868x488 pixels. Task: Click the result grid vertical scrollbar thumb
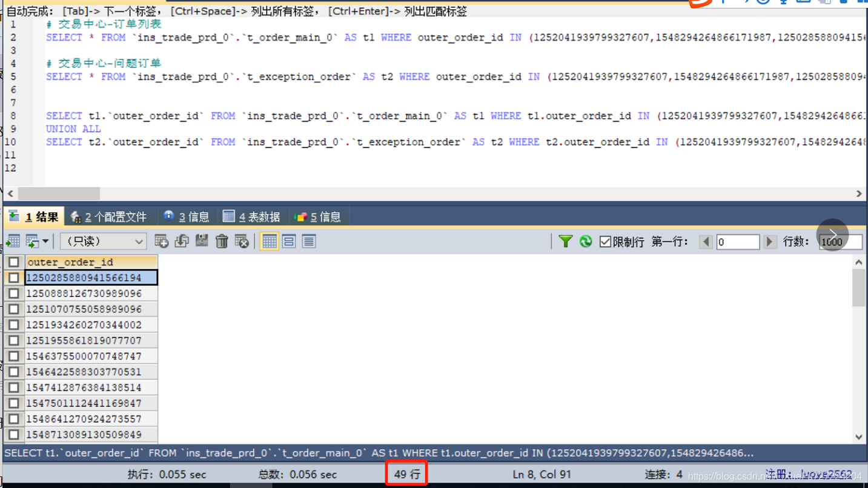coord(858,288)
